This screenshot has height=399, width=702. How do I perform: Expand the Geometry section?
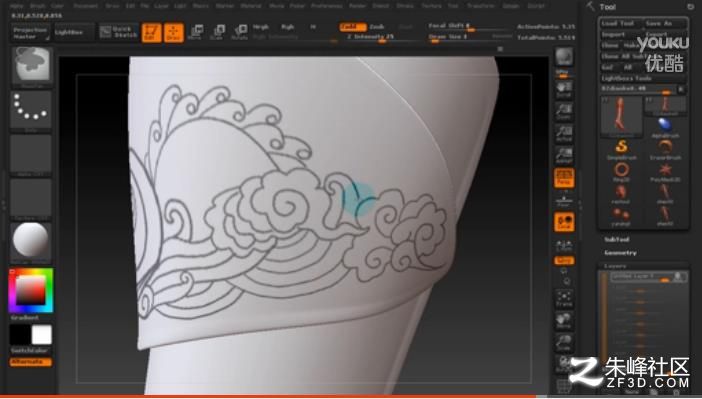[620, 253]
